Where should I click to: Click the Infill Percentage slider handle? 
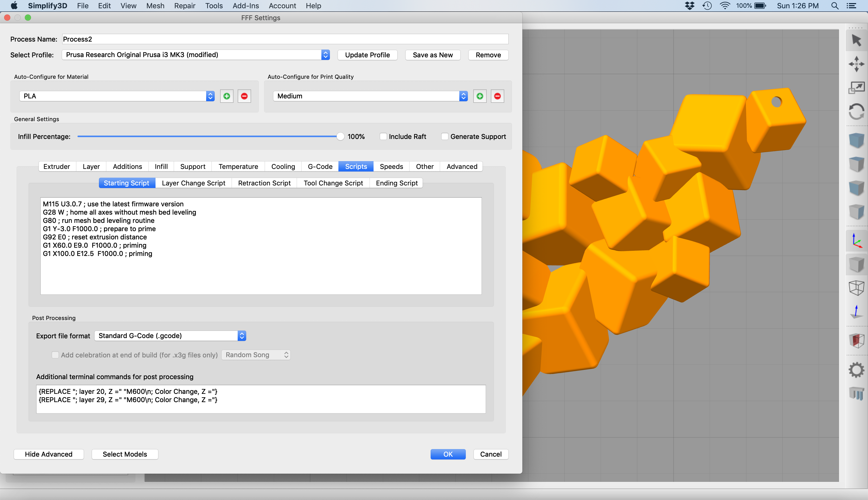pos(340,137)
